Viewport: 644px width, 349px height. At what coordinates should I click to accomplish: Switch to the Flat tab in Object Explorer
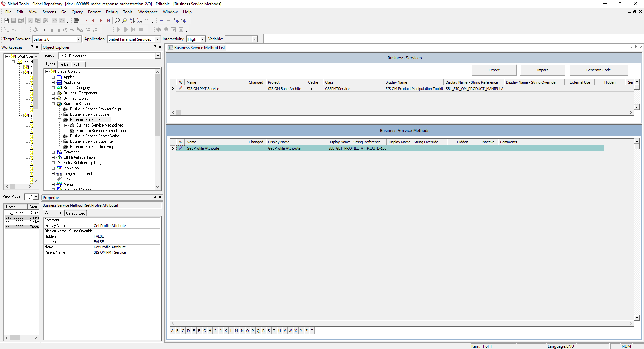(76, 65)
